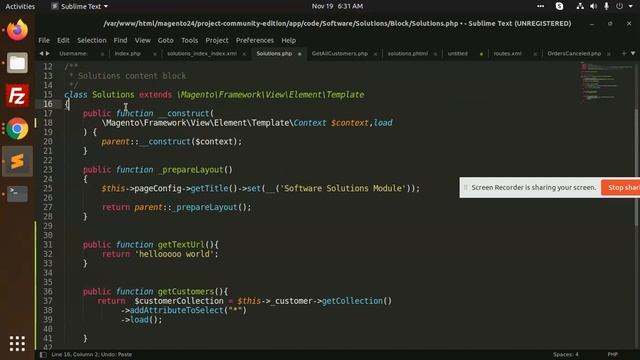Click 'addAttributeToSelect' on line 38

click(x=176, y=310)
